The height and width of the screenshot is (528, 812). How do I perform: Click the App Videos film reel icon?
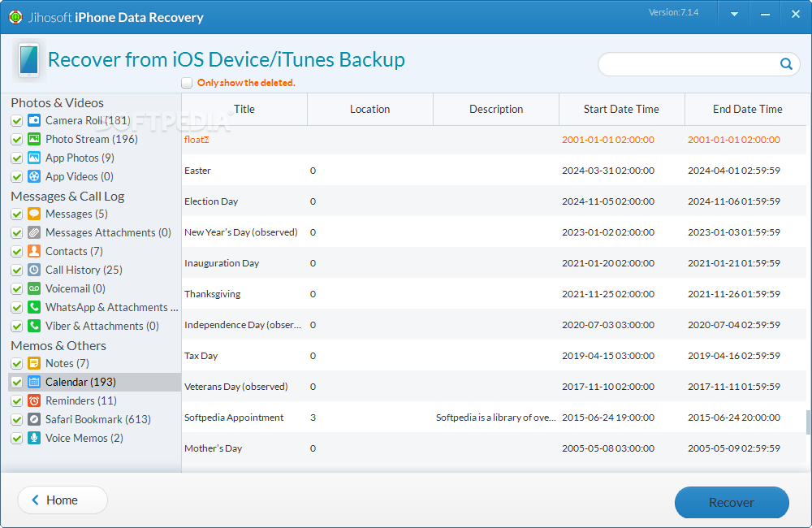coord(34,176)
